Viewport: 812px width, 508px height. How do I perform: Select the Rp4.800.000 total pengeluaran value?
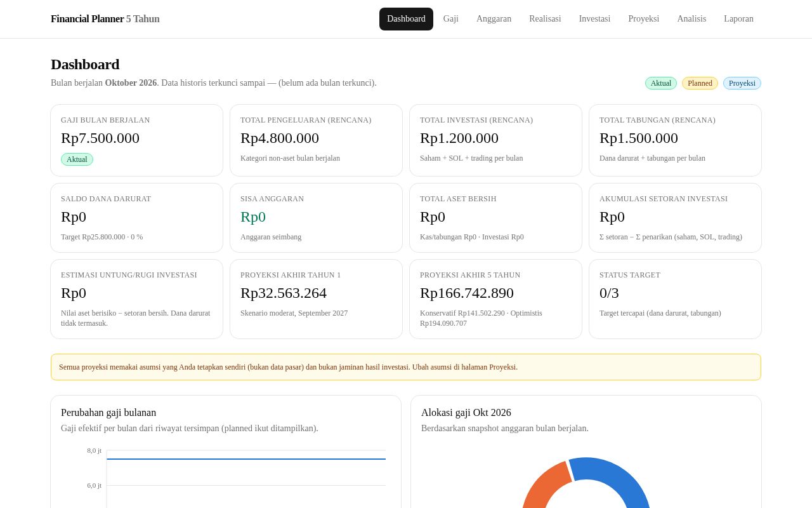tap(280, 138)
